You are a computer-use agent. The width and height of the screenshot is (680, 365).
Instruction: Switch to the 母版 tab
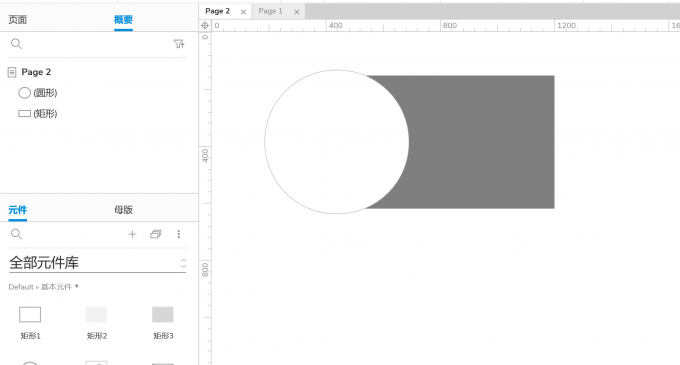123,210
